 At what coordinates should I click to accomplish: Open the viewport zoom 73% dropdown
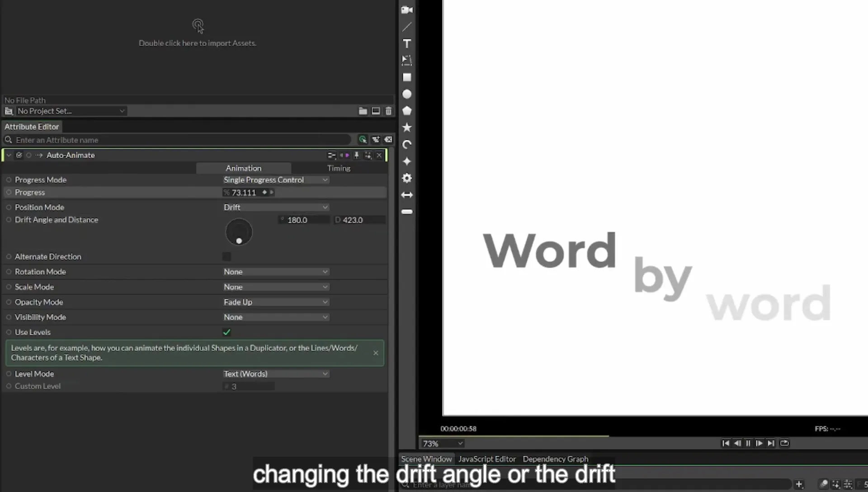pos(443,444)
